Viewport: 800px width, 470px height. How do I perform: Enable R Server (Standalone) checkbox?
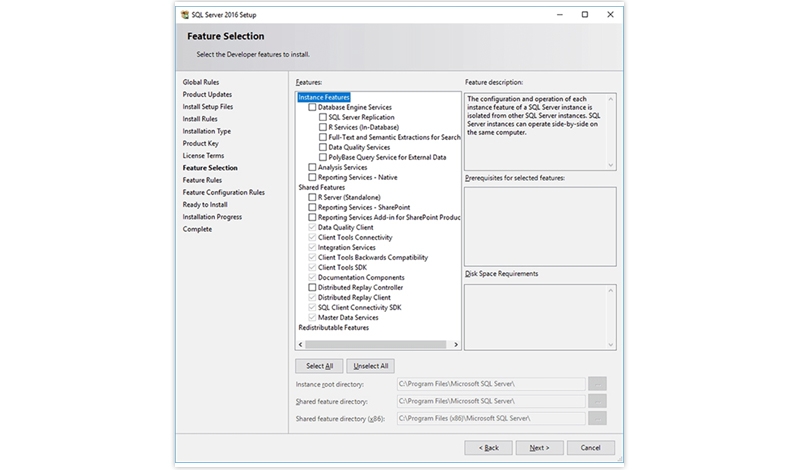click(x=312, y=197)
